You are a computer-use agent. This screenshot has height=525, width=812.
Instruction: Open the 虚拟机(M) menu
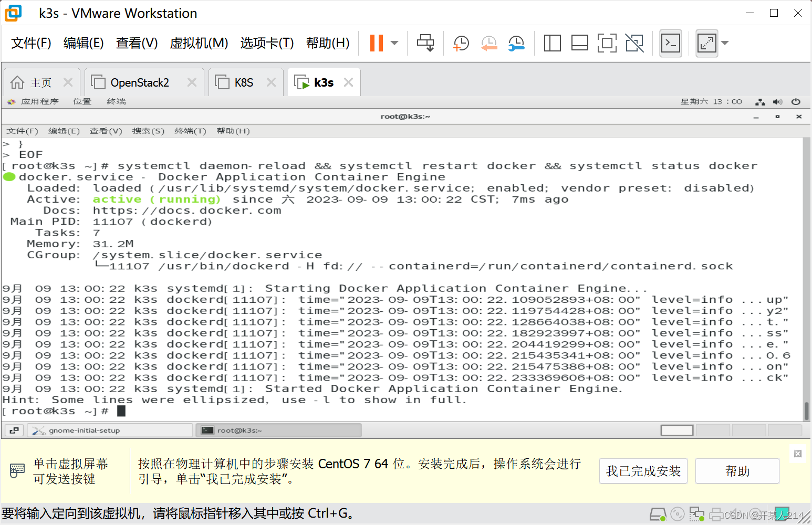[x=199, y=43]
